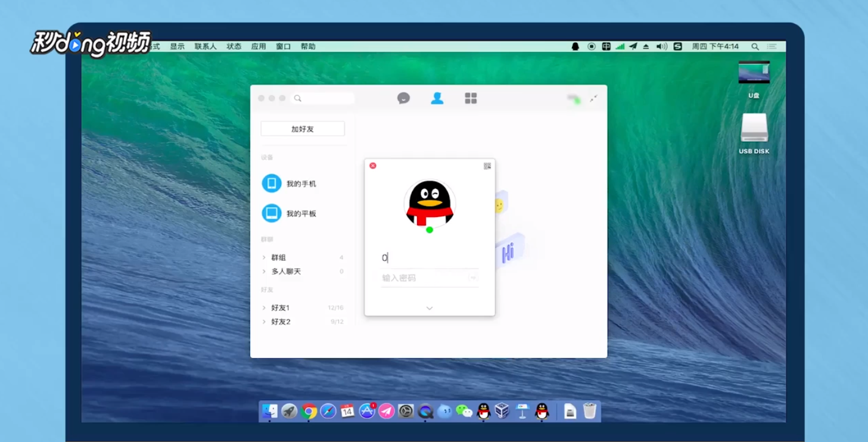Toggle the green online status indicator

click(x=429, y=230)
